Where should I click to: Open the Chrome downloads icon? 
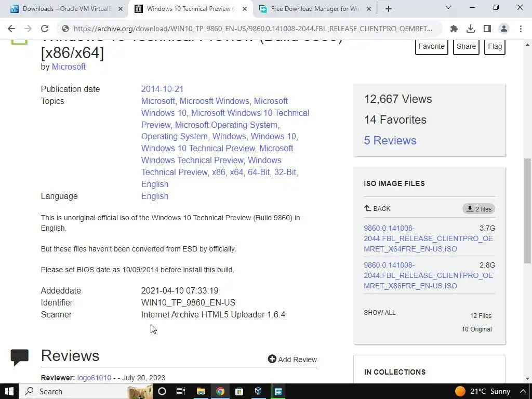click(471, 29)
